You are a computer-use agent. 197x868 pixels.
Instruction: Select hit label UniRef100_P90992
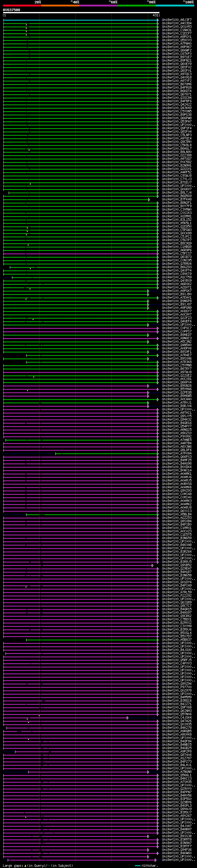[177, 436]
